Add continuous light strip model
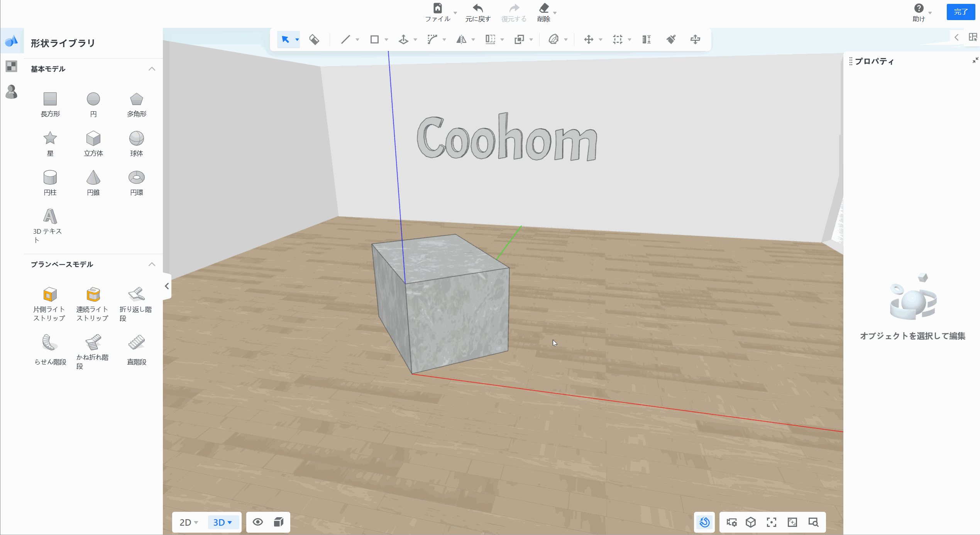 pos(93,304)
